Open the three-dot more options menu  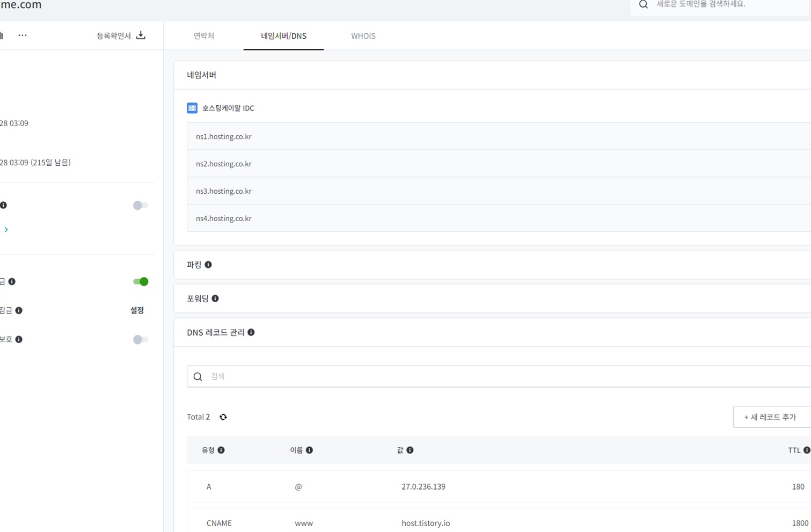[x=23, y=35]
